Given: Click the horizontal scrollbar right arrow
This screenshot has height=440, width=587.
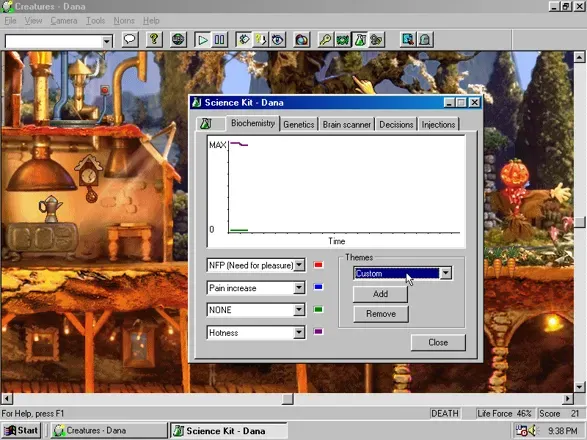Looking at the screenshot, I should 568,399.
